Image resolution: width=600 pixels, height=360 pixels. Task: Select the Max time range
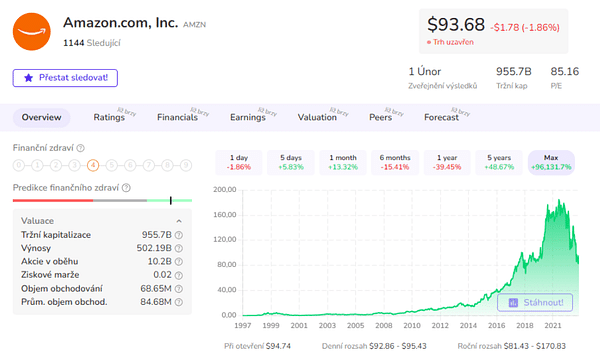pos(551,163)
